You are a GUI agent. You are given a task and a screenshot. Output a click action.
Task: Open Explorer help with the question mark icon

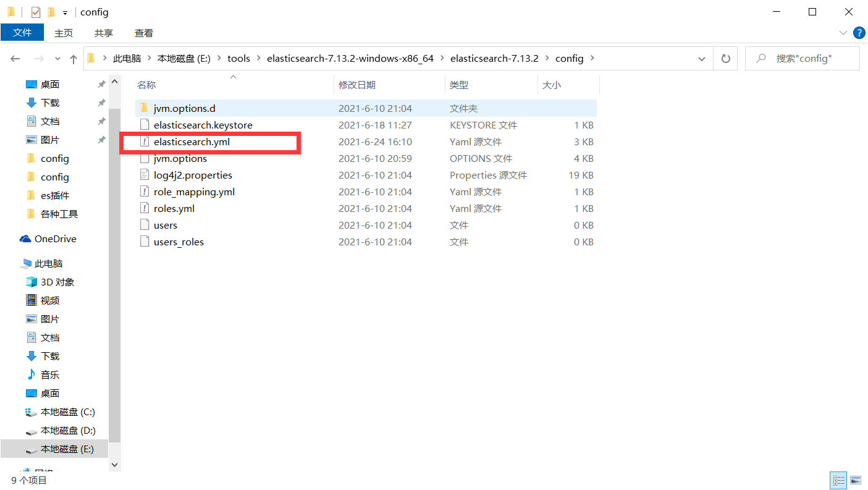pos(859,33)
